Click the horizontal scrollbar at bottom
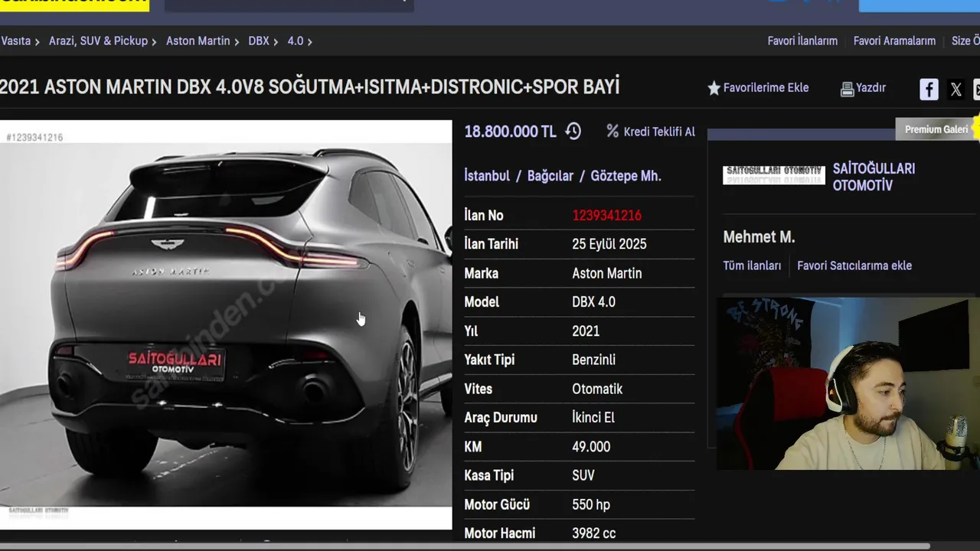 (465, 546)
